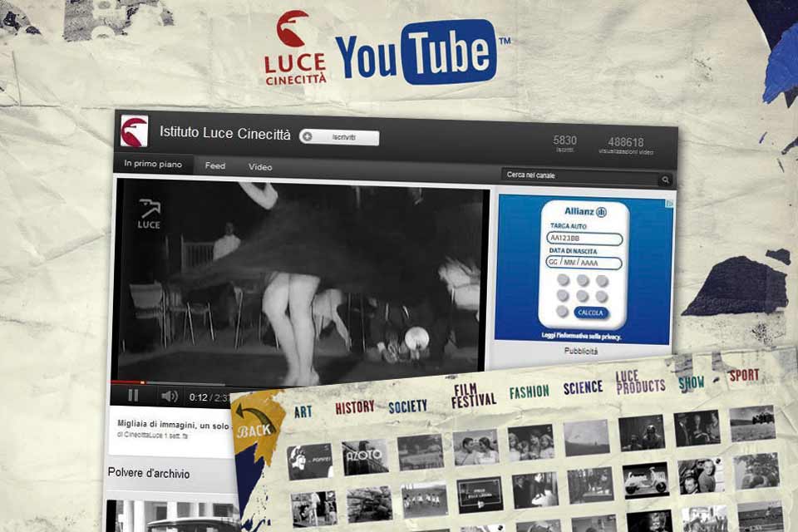Click the Cerca nel canale search field
The height and width of the screenshot is (532, 798).
(579, 176)
